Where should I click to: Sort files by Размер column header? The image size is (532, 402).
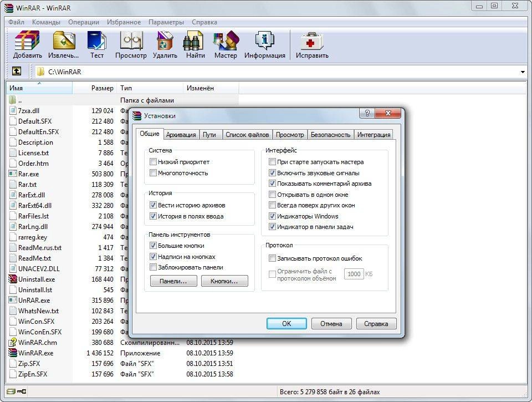(95, 88)
